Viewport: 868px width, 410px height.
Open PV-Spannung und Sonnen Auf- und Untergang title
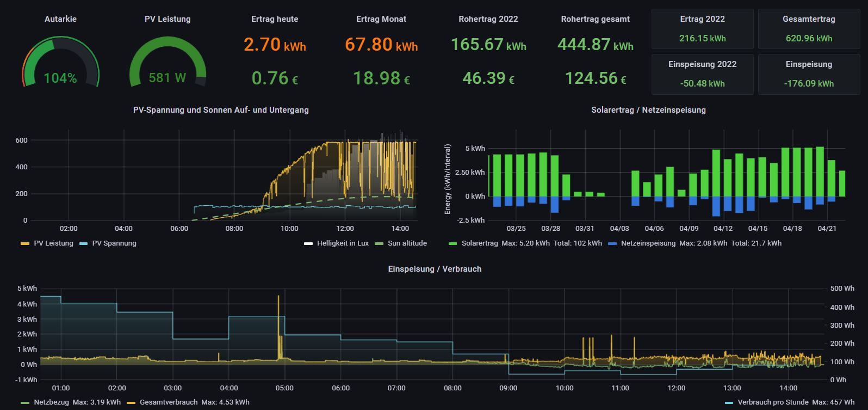(221, 110)
